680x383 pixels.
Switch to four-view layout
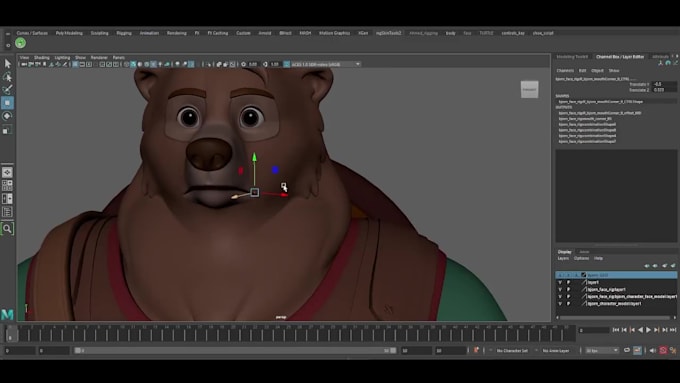pos(7,185)
